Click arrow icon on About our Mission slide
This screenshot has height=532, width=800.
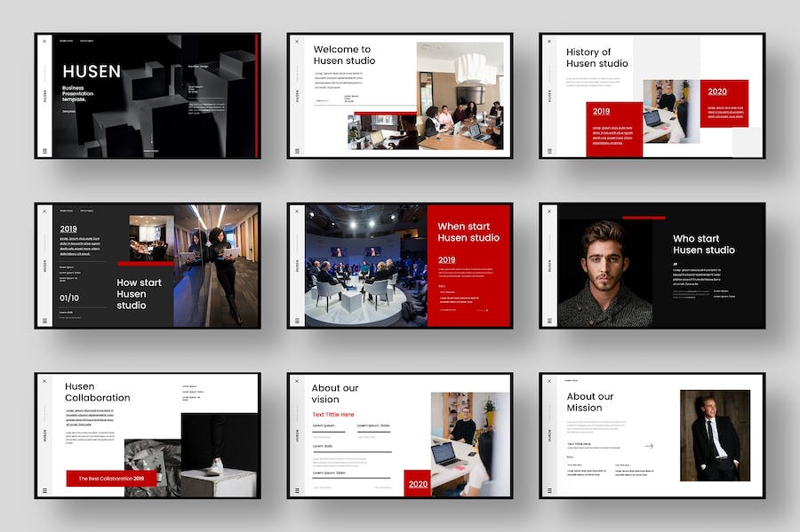(649, 446)
